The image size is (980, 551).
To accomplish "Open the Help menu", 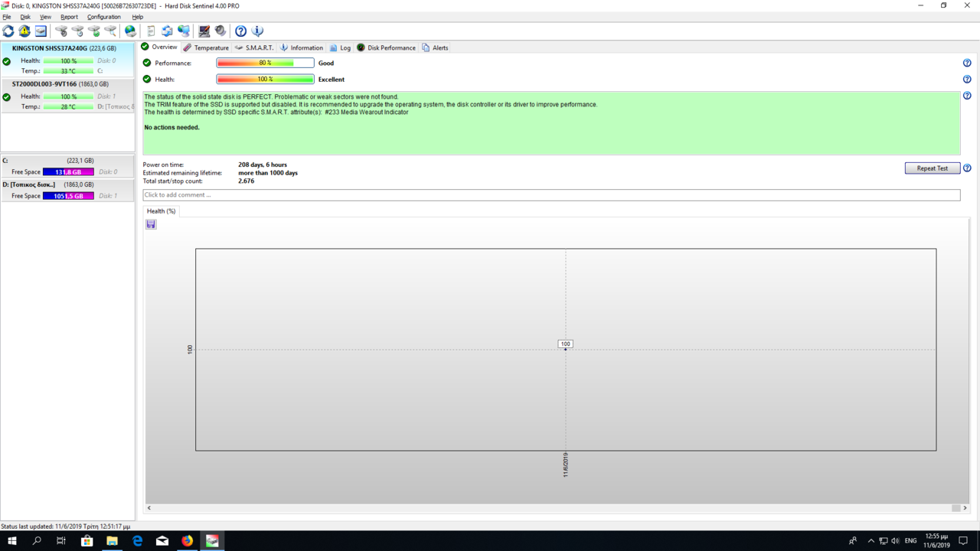I will pos(138,17).
